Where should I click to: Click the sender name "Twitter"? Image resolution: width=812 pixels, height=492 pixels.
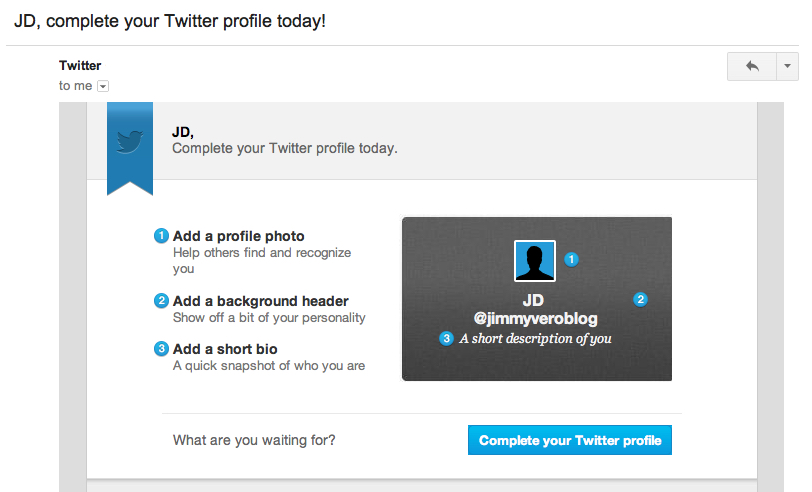tap(80, 66)
